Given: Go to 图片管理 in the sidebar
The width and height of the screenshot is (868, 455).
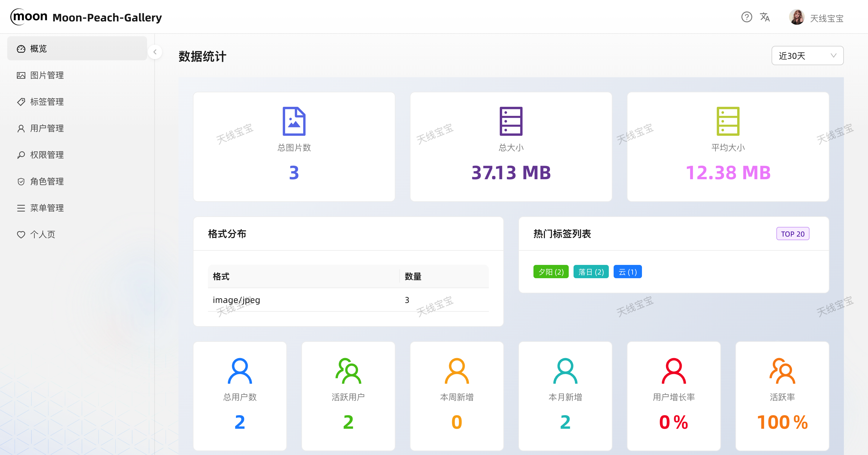Looking at the screenshot, I should tap(47, 75).
